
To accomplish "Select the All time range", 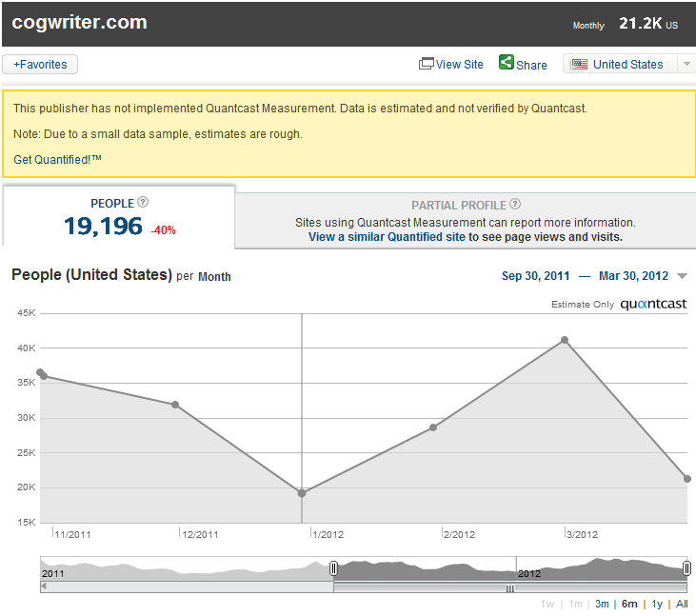I will pos(682,604).
